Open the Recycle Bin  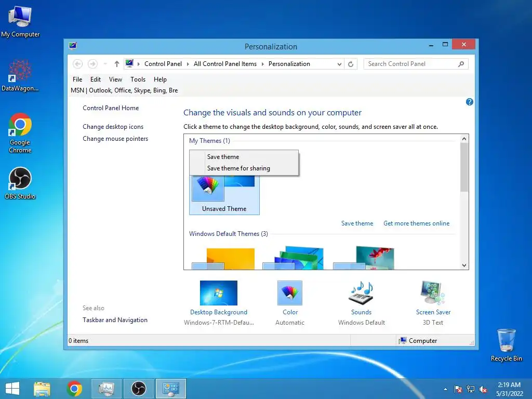coord(506,345)
